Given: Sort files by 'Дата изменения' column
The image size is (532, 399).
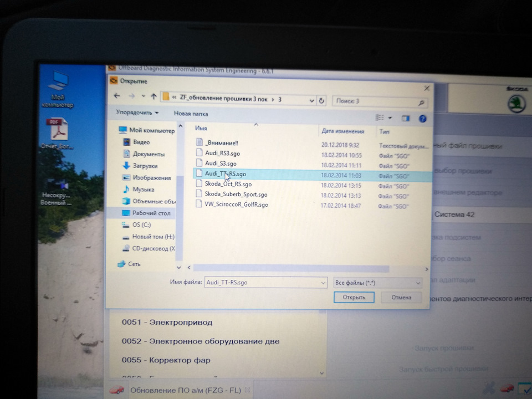Looking at the screenshot, I should click(x=342, y=131).
